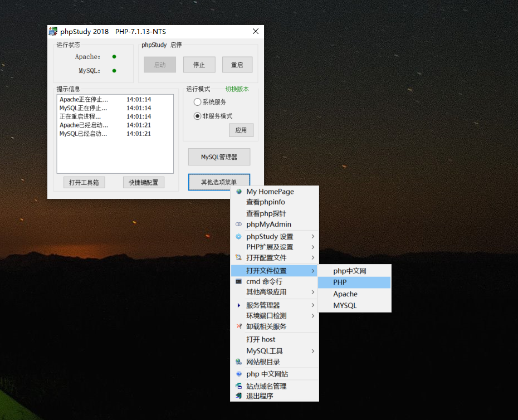Select the 非服务模式 radio button
The width and height of the screenshot is (518, 420).
(197, 116)
